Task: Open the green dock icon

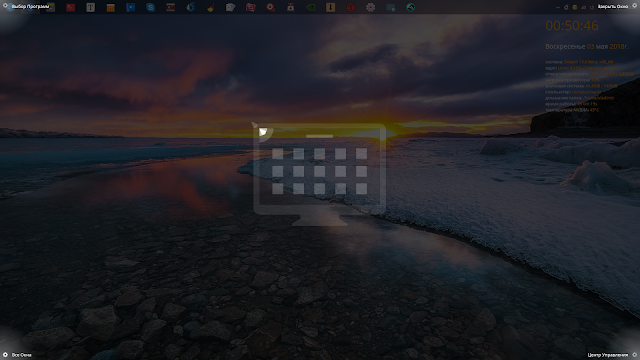Action: (311, 7)
